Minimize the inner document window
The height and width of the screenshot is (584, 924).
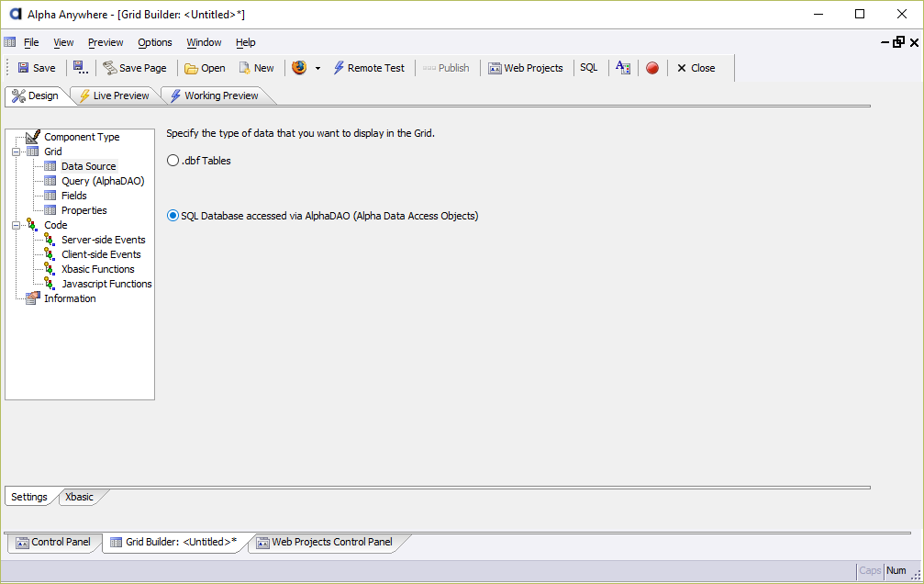[x=885, y=42]
